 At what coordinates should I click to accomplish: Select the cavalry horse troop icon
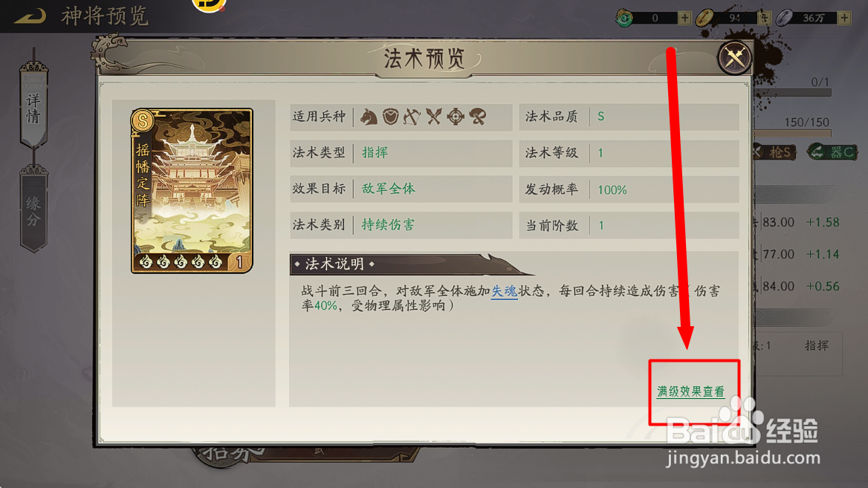click(x=369, y=117)
